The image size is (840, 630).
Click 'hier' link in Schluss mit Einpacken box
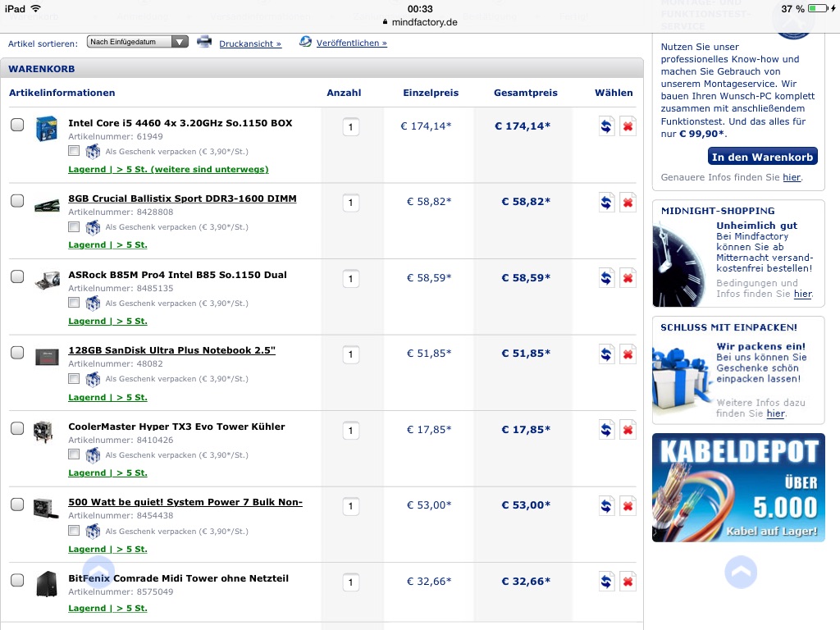[776, 413]
